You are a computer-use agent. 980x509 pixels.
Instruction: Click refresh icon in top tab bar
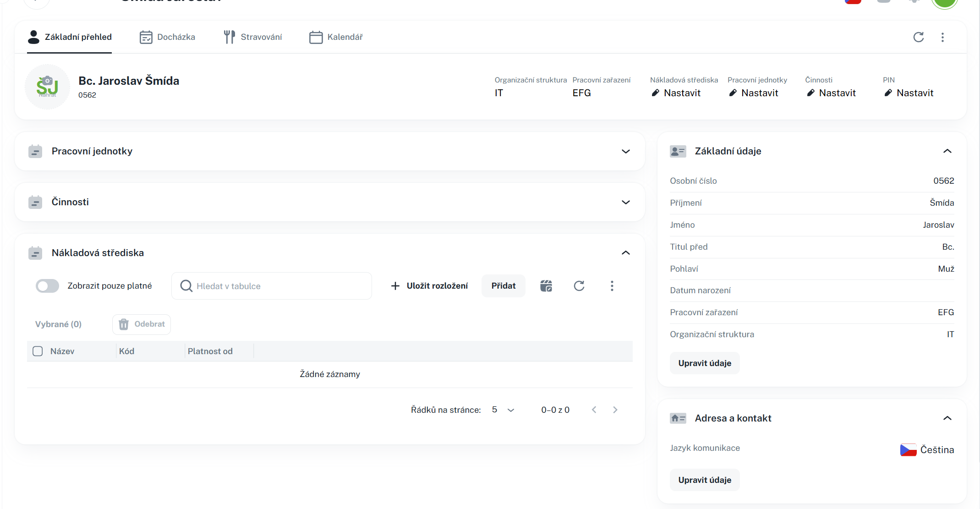point(918,37)
